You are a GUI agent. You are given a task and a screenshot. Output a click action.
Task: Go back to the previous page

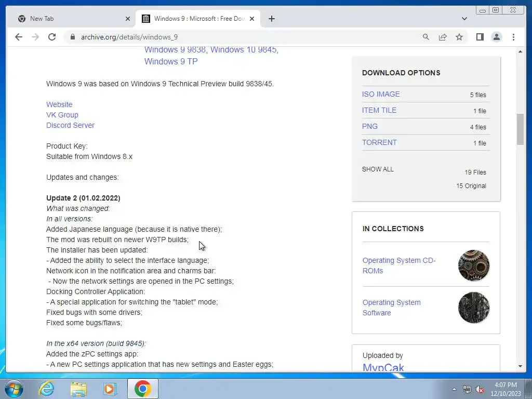click(19, 37)
